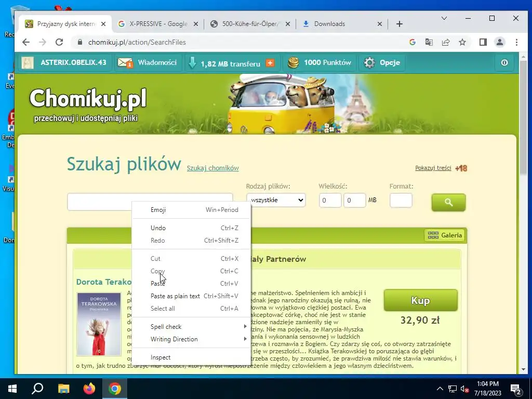The width and height of the screenshot is (532, 399).
Task: Click the maximum Wielkość field
Action: pos(354,200)
